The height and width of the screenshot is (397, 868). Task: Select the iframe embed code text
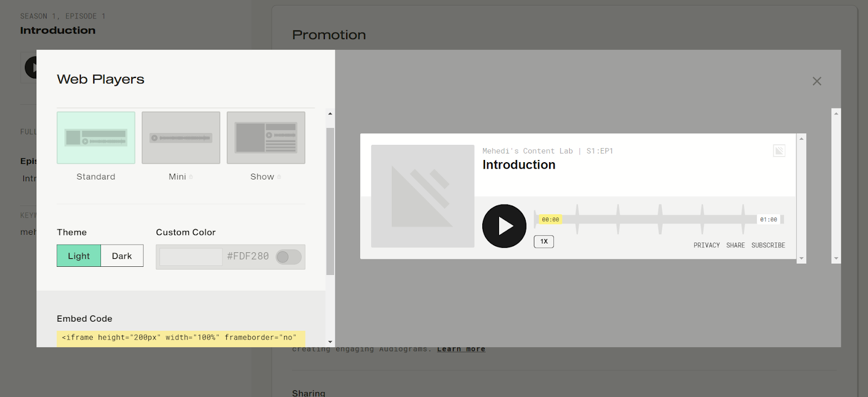(x=181, y=337)
